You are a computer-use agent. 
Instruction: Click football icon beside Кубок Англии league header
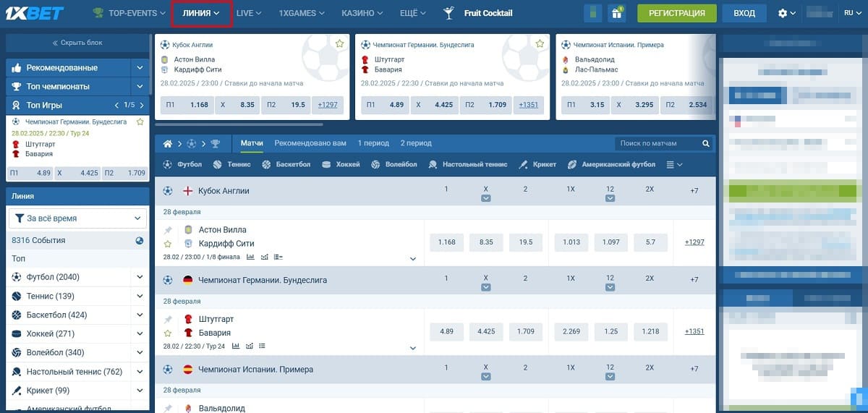coord(168,190)
